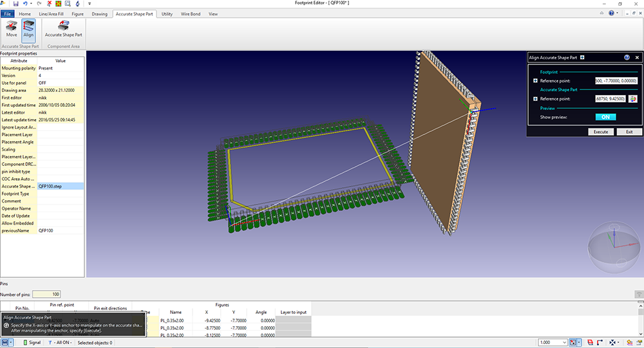Expand the Accurate Shape Part Reference point
644x348 pixels.
tap(535, 99)
